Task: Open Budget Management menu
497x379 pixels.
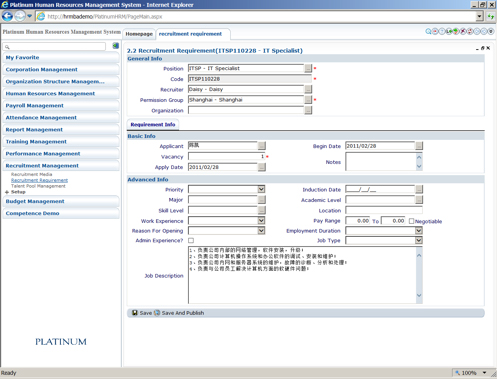Action: (61, 201)
